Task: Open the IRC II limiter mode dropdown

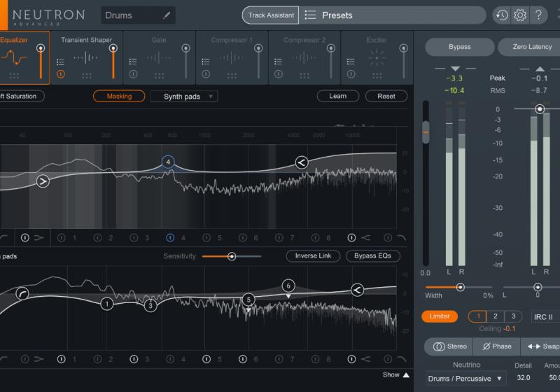Action: 545,316
